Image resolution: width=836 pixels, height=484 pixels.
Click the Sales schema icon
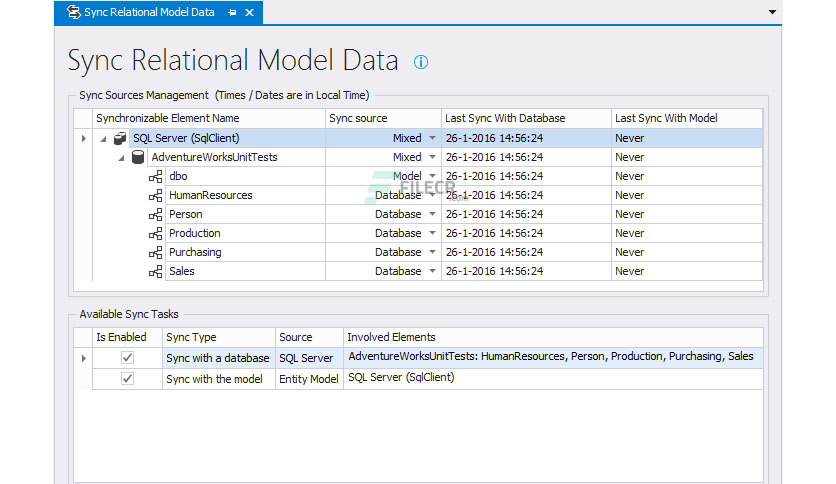coord(156,271)
